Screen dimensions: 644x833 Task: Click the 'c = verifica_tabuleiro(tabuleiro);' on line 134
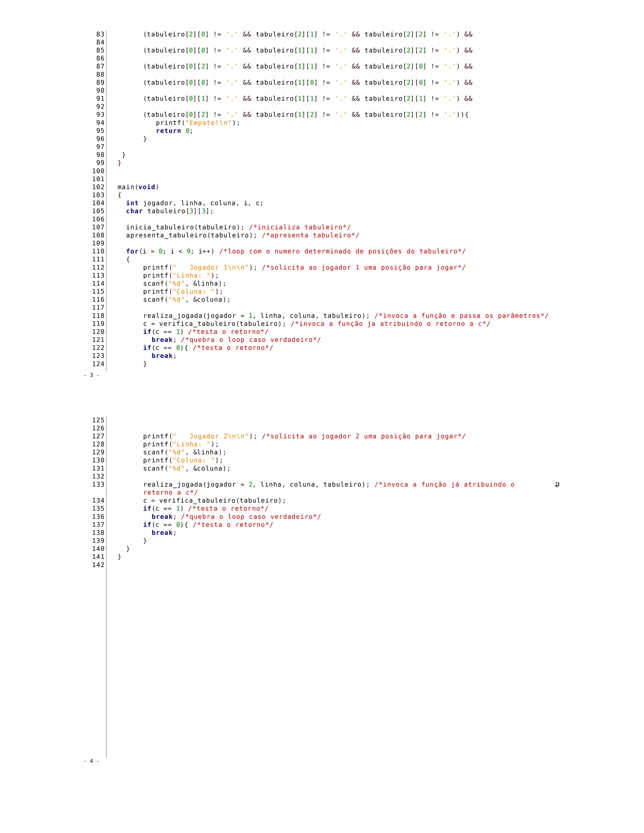pyautogui.click(x=214, y=501)
